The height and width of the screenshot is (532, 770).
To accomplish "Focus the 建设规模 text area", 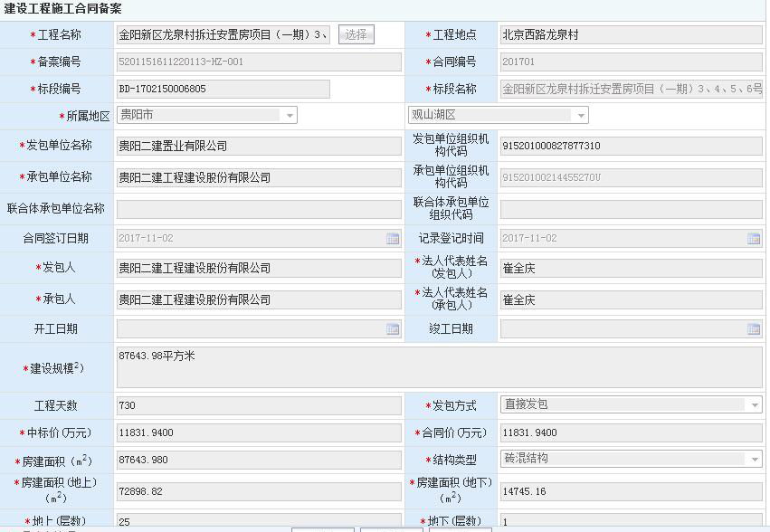I will (x=439, y=367).
